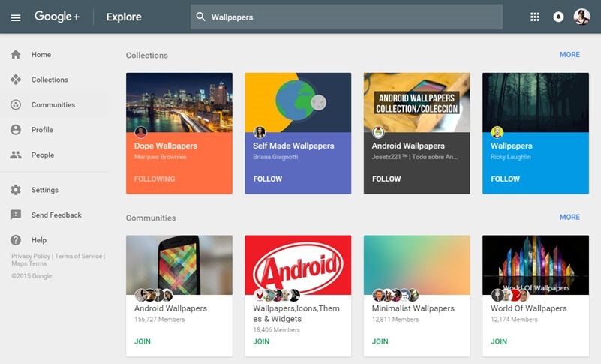Click the Marques Brownlee author name
601x364 pixels.
click(x=161, y=157)
